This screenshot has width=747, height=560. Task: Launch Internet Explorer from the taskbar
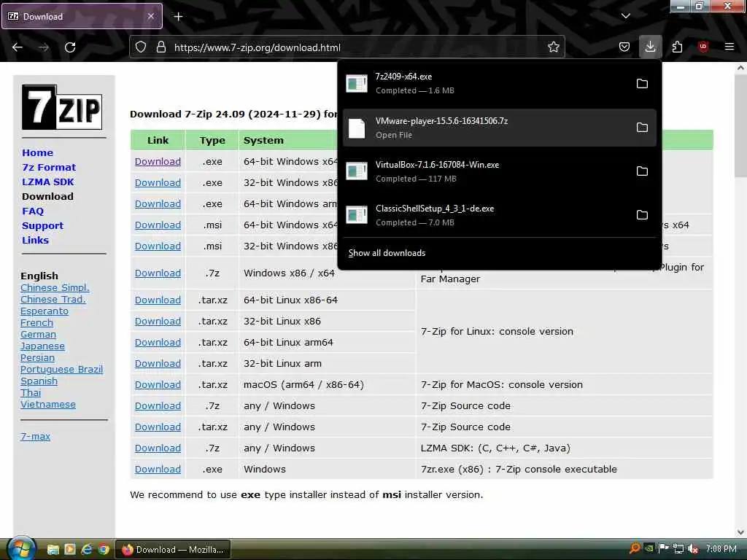coord(87,550)
